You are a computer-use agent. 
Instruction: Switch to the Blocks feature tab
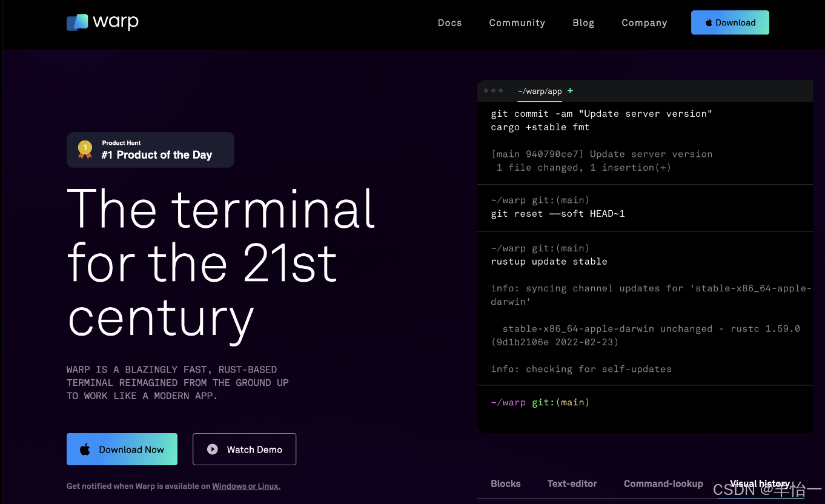[505, 483]
